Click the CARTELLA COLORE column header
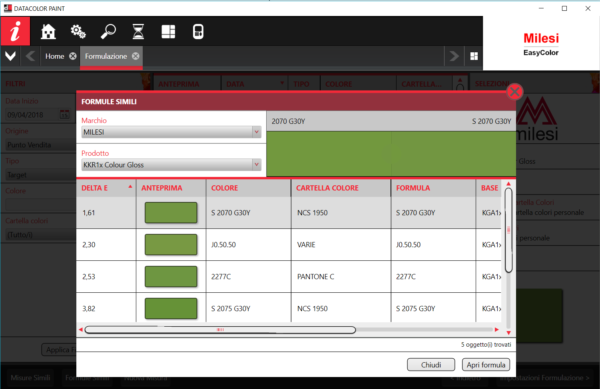The width and height of the screenshot is (600, 389). pos(341,188)
